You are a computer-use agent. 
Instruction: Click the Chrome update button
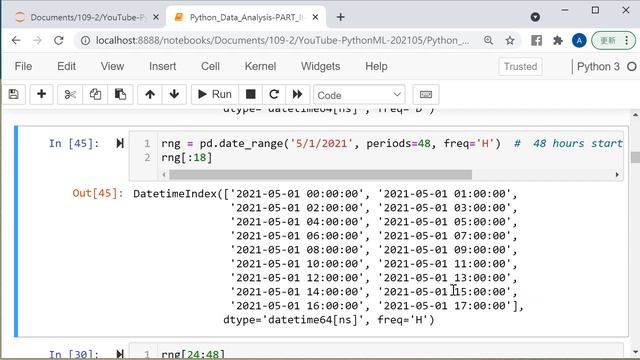(x=613, y=40)
